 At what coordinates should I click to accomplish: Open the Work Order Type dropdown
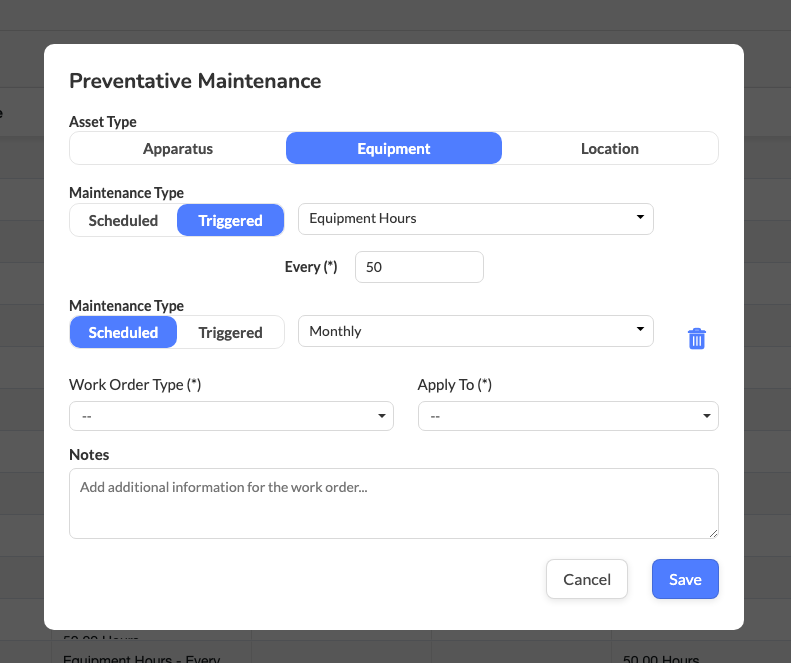231,416
